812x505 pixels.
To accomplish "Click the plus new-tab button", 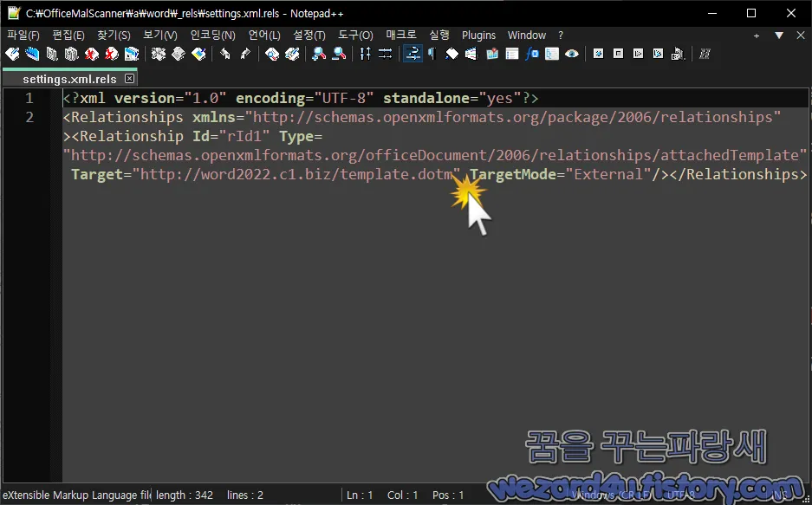I will pyautogui.click(x=757, y=36).
